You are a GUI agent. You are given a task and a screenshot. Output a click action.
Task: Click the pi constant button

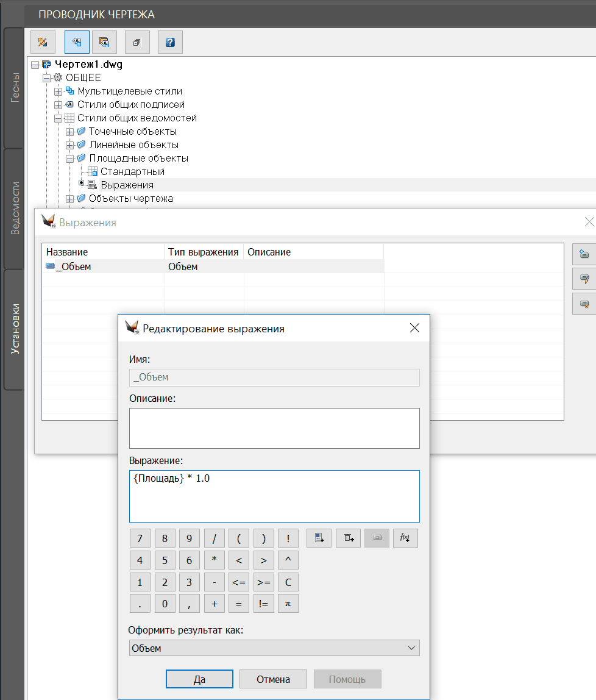[288, 604]
